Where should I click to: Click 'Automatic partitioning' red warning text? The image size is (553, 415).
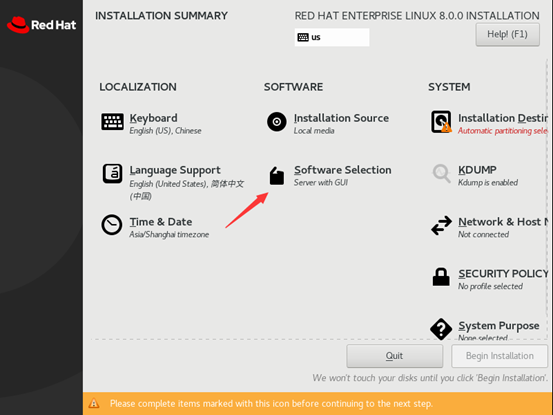click(503, 131)
